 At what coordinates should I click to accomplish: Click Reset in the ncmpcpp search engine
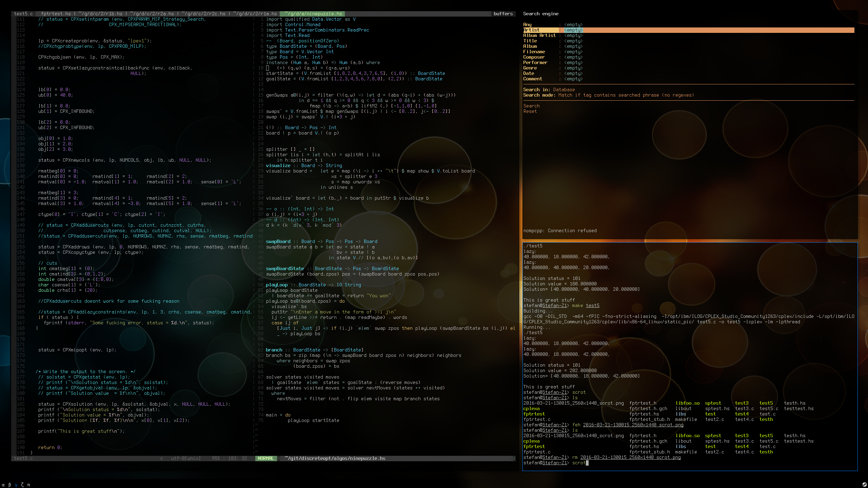(530, 111)
